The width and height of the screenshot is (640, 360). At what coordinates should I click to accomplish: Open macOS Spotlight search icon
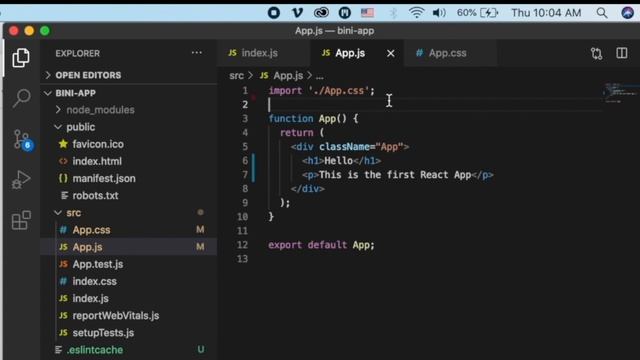602,13
